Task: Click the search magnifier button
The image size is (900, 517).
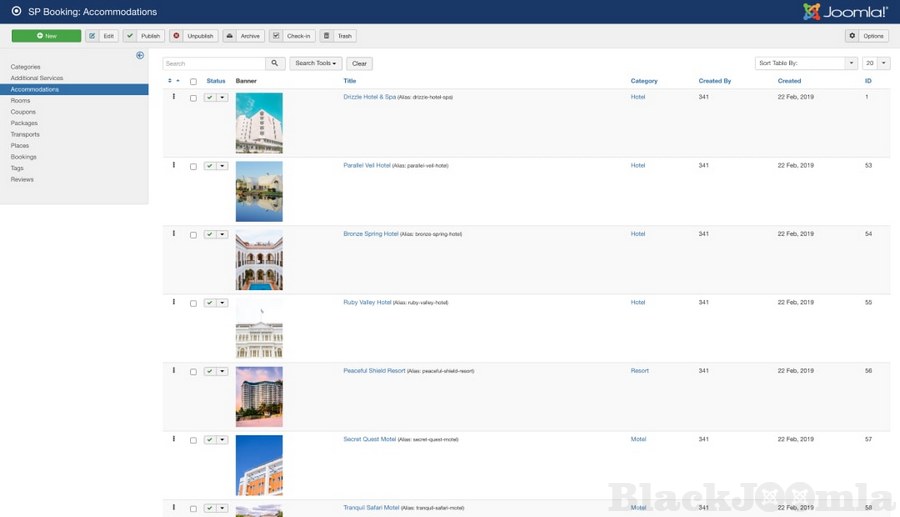Action: 275,63
